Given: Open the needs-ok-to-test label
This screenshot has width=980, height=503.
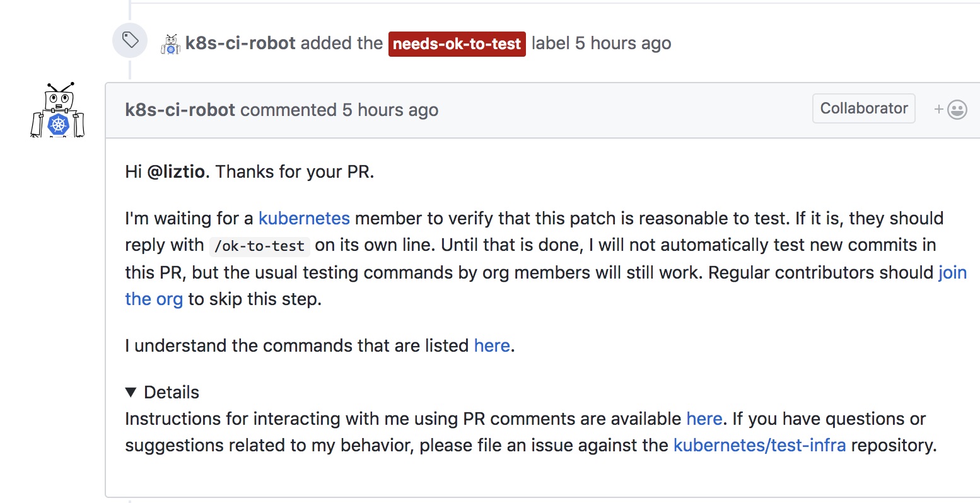Looking at the screenshot, I should [x=457, y=43].
